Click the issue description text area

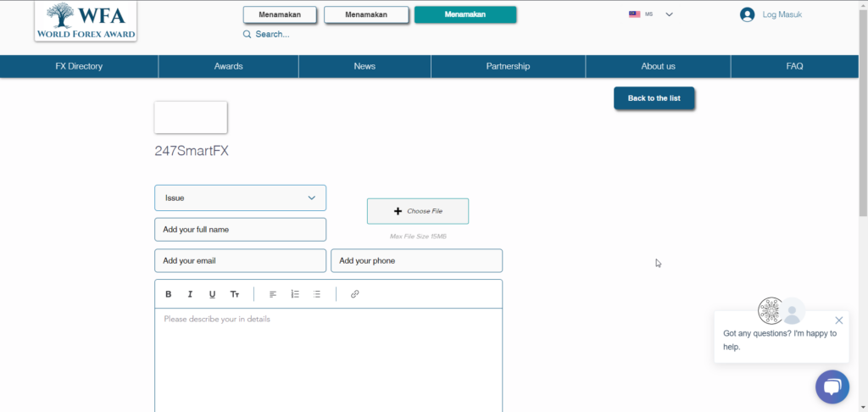coord(328,360)
